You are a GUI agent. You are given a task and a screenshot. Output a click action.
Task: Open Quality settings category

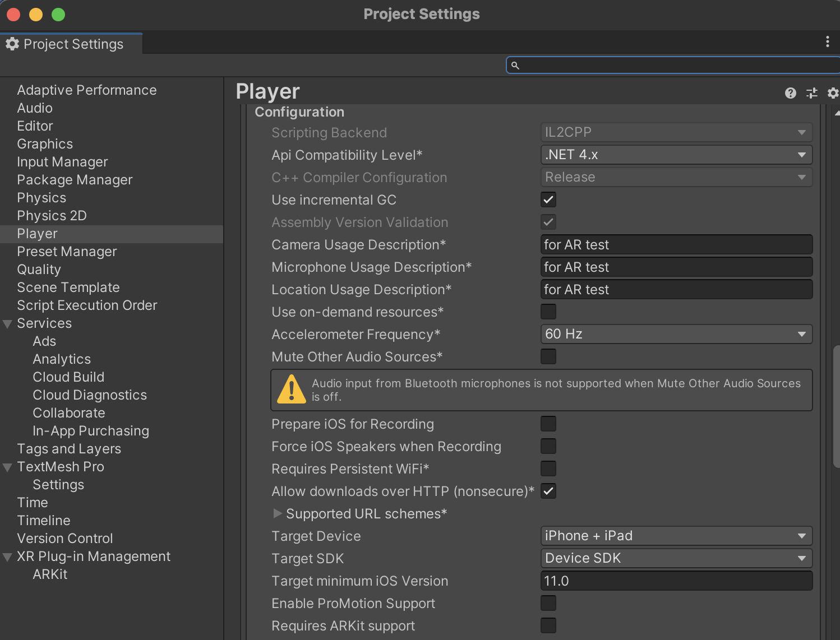[x=39, y=270]
